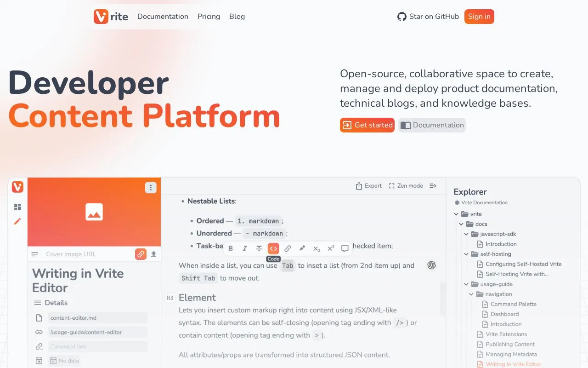Collapse the javascript-sdk folder
The image size is (588, 368).
466,234
